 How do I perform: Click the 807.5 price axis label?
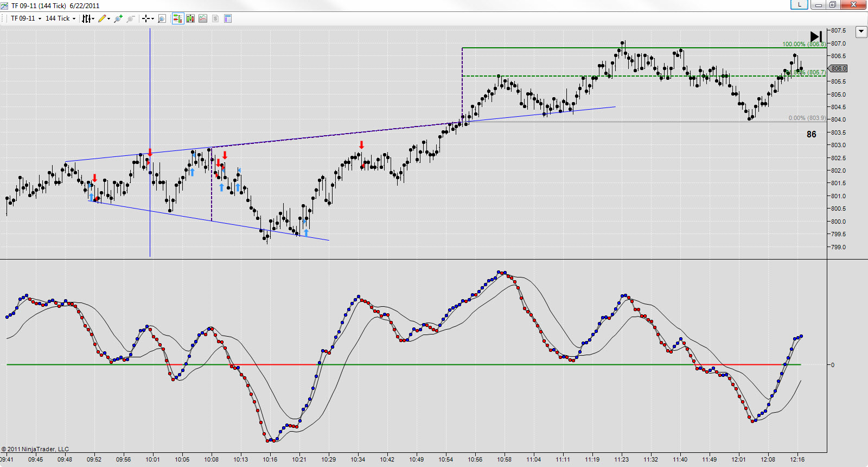click(838, 30)
